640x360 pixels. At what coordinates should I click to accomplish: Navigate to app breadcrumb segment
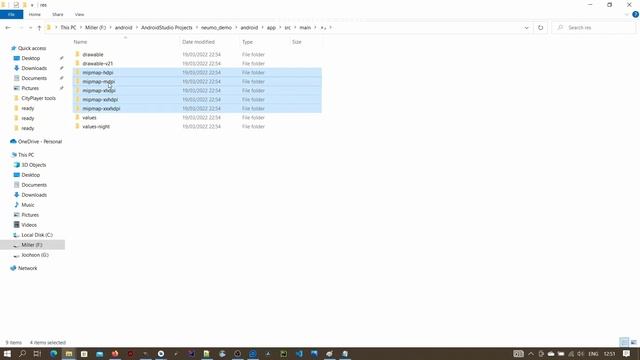(271, 28)
